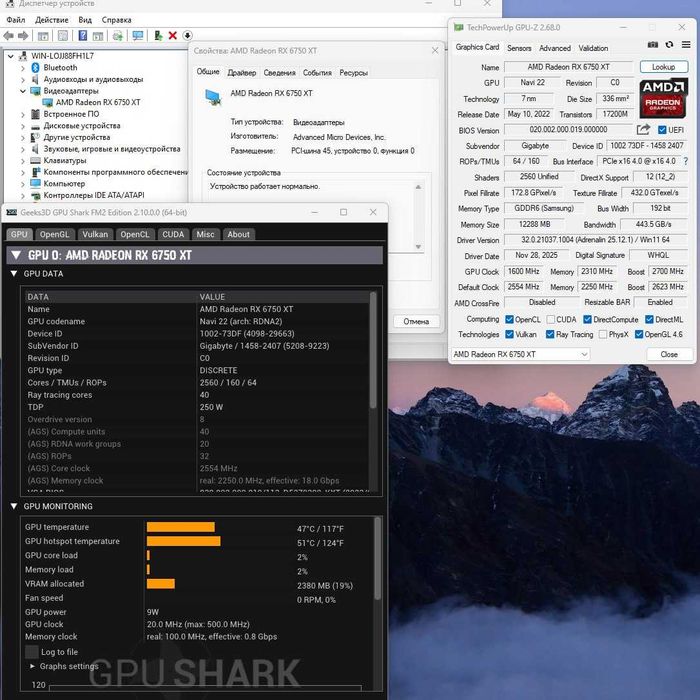700x700 pixels.
Task: Click the GPU MONITORING panel scrollbar
Action: [x=378, y=558]
